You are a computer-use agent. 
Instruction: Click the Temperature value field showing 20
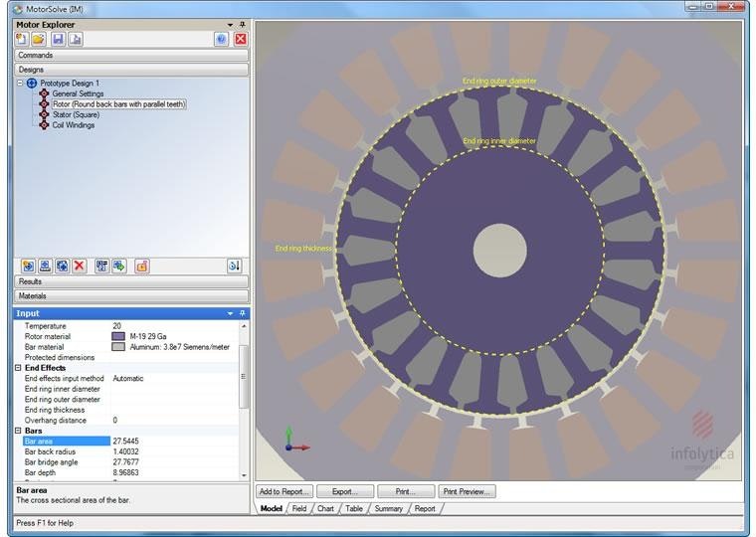[x=174, y=326]
